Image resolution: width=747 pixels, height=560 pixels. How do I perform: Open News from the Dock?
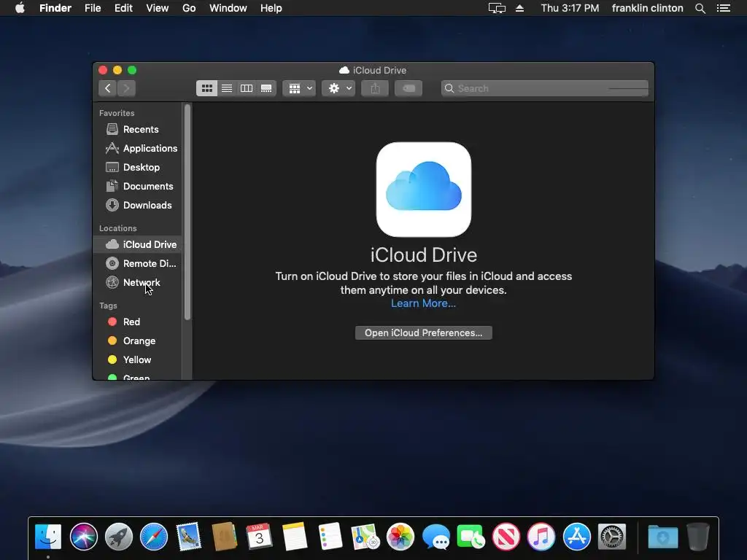pos(506,537)
